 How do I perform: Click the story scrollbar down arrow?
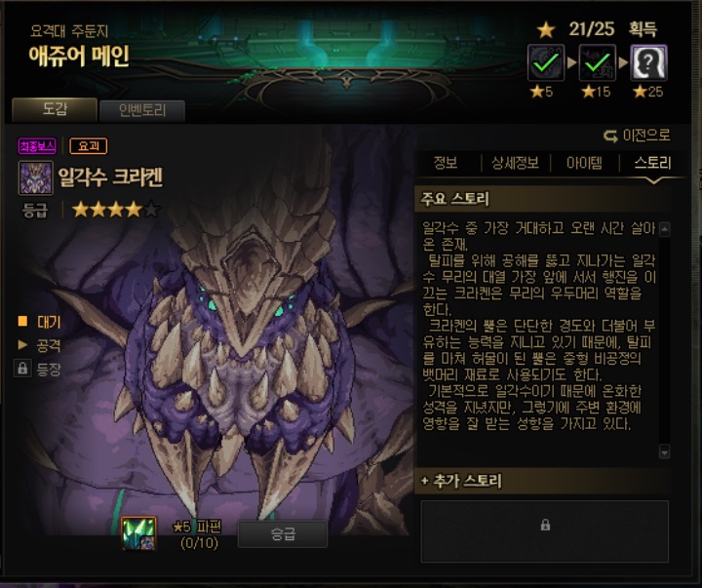pyautogui.click(x=665, y=451)
